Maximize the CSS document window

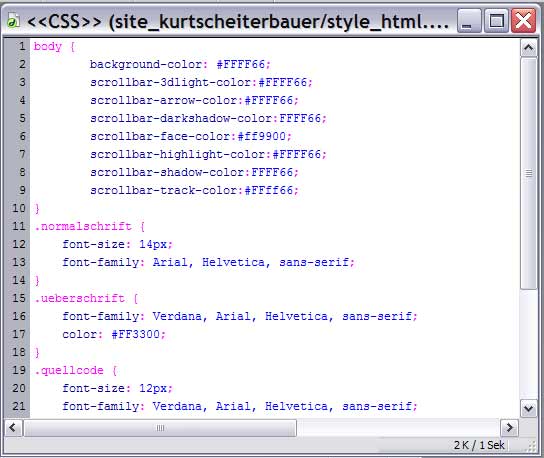tap(496, 21)
